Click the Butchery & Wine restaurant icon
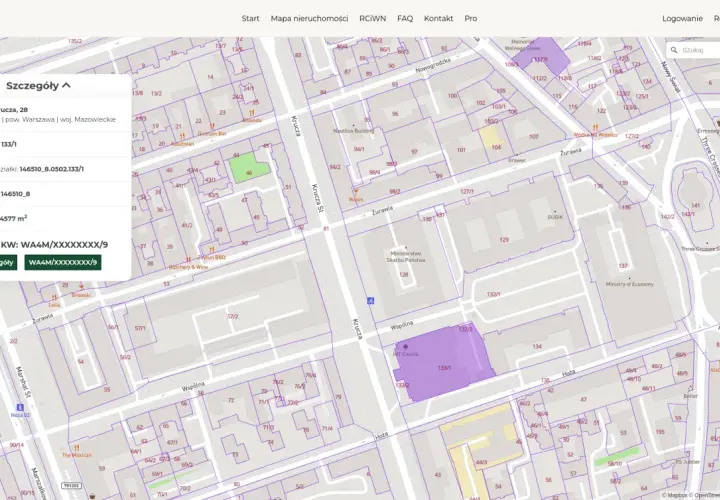Image resolution: width=720 pixels, height=500 pixels. coord(188,260)
